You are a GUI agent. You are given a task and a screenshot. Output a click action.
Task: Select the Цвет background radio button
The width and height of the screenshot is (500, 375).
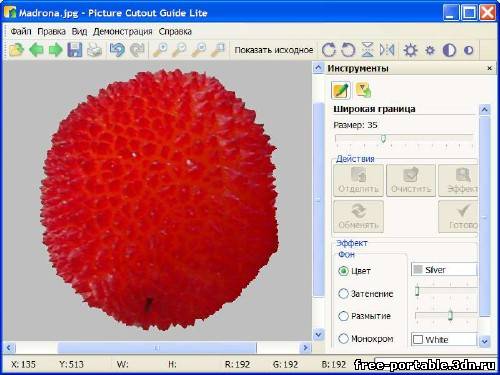[343, 271]
